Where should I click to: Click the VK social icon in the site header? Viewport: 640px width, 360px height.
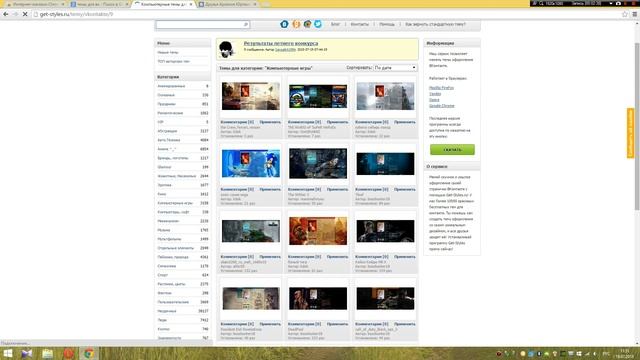point(284,24)
